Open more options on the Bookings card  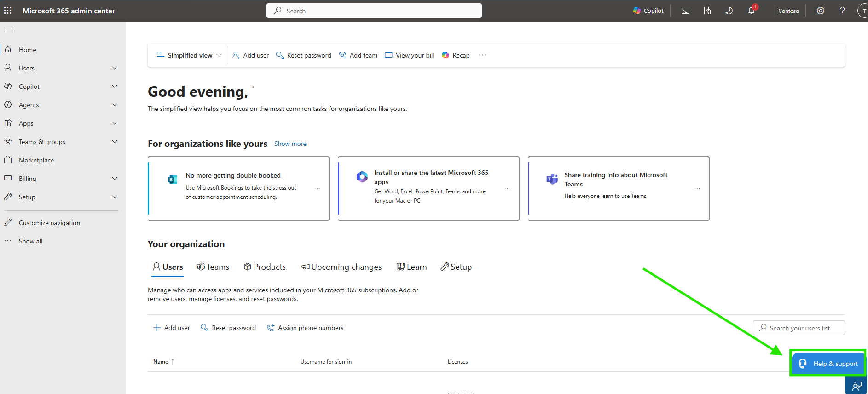tap(317, 189)
